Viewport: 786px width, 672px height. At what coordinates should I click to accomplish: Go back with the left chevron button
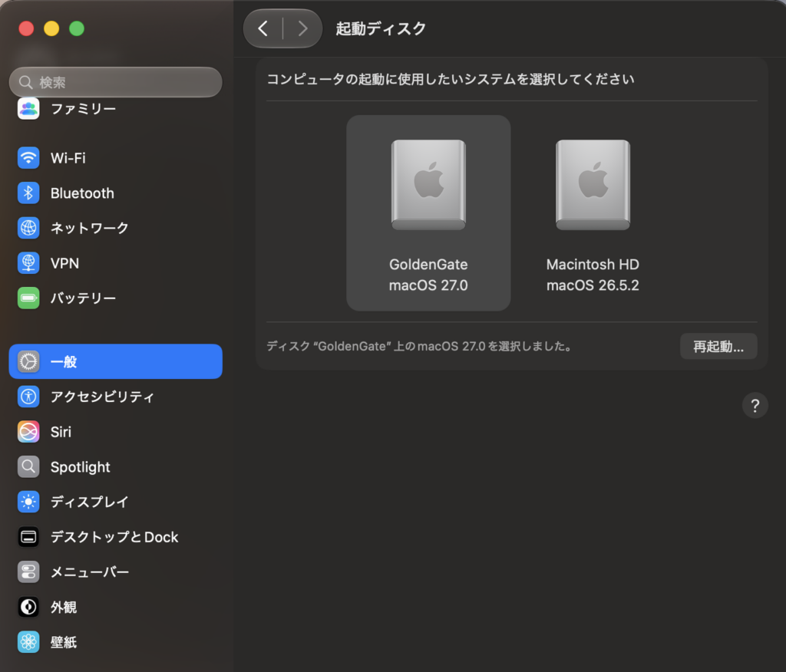coord(263,28)
